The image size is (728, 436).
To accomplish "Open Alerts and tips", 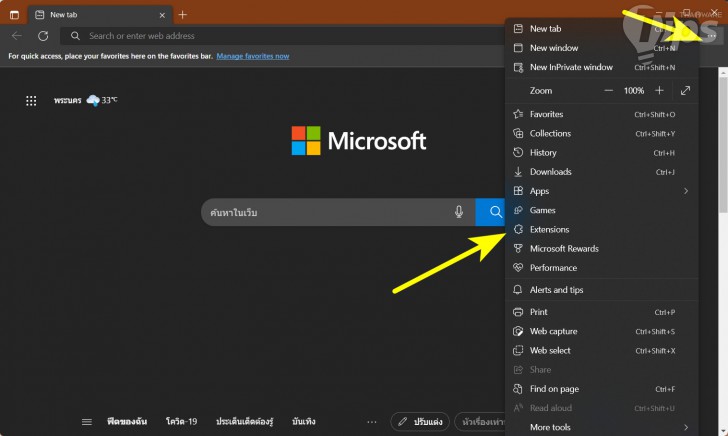I will (x=602, y=290).
